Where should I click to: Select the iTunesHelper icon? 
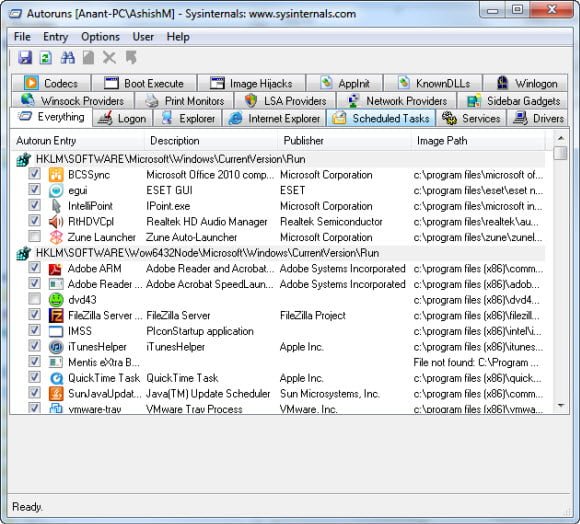pyautogui.click(x=56, y=346)
